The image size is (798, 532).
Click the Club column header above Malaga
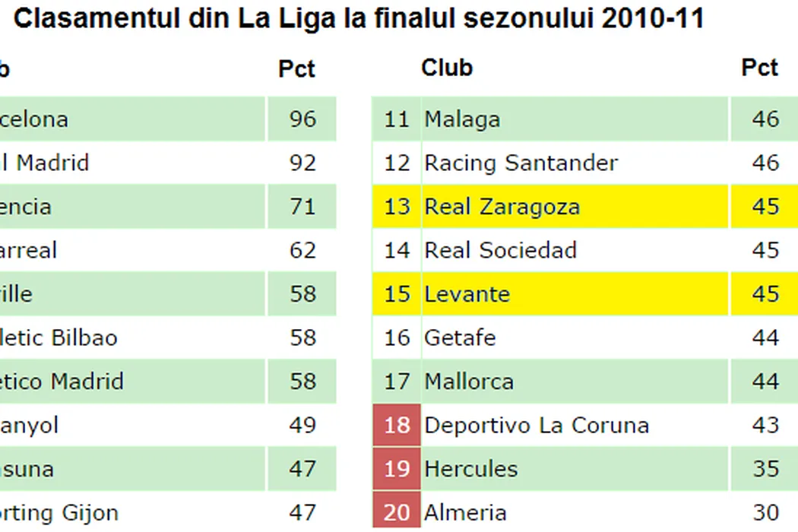[447, 68]
